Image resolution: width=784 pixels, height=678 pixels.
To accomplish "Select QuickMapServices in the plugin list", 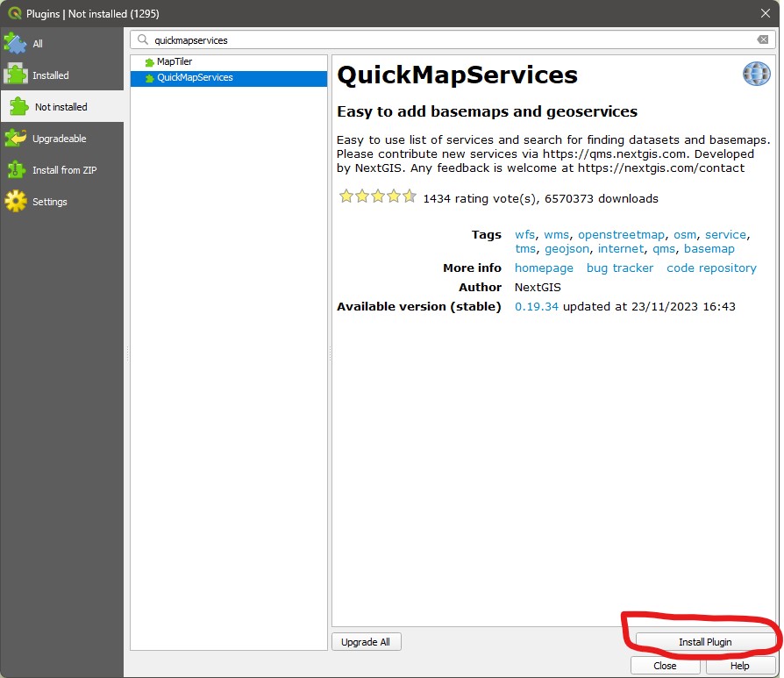I will tap(229, 78).
